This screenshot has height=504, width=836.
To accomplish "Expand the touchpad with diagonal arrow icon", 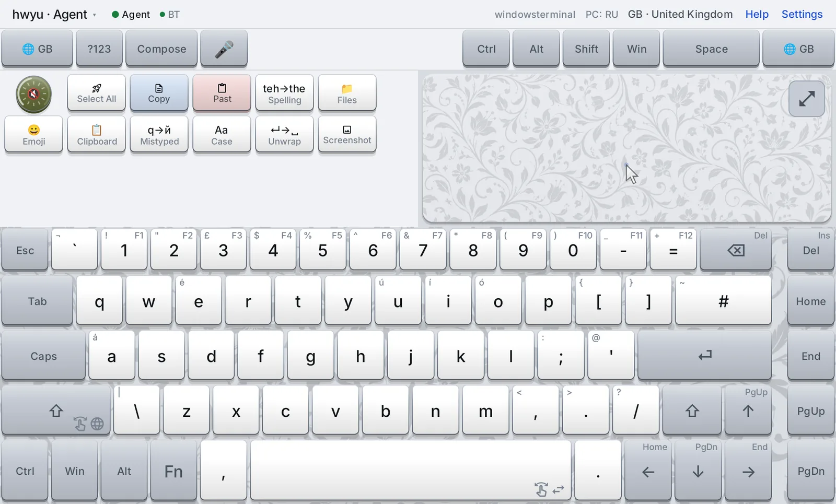I will coord(807,99).
